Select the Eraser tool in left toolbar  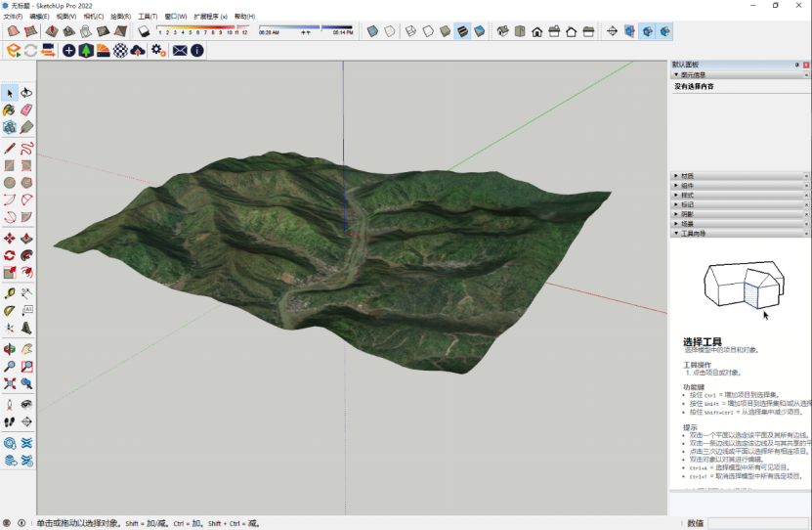coord(26,110)
